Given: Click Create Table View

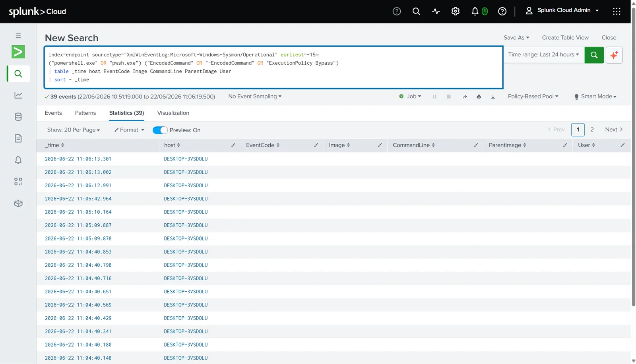Looking at the screenshot, I should click(x=565, y=37).
